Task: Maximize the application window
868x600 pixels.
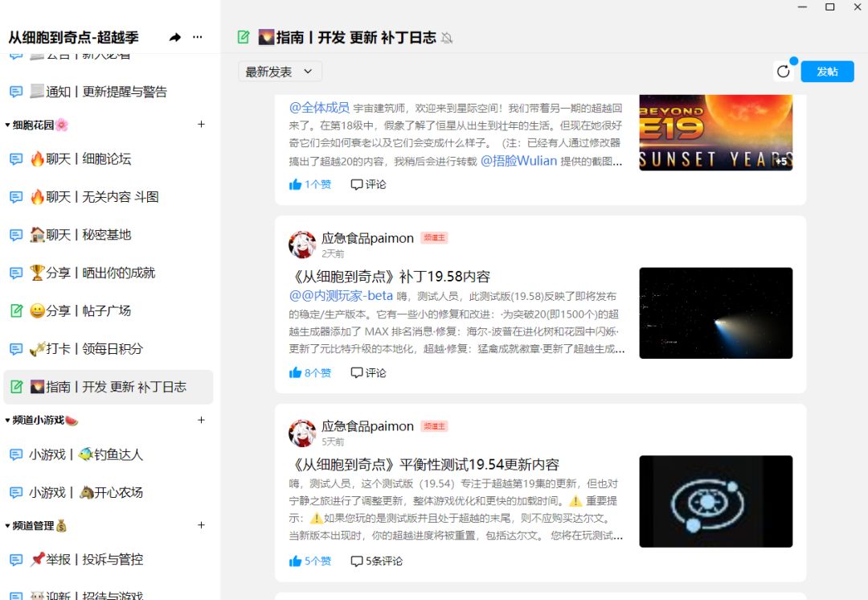Action: [829, 6]
